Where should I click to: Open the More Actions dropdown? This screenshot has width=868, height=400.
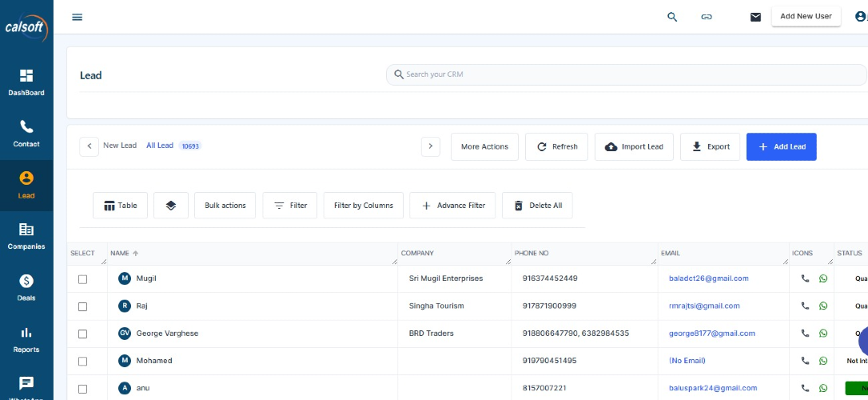484,147
